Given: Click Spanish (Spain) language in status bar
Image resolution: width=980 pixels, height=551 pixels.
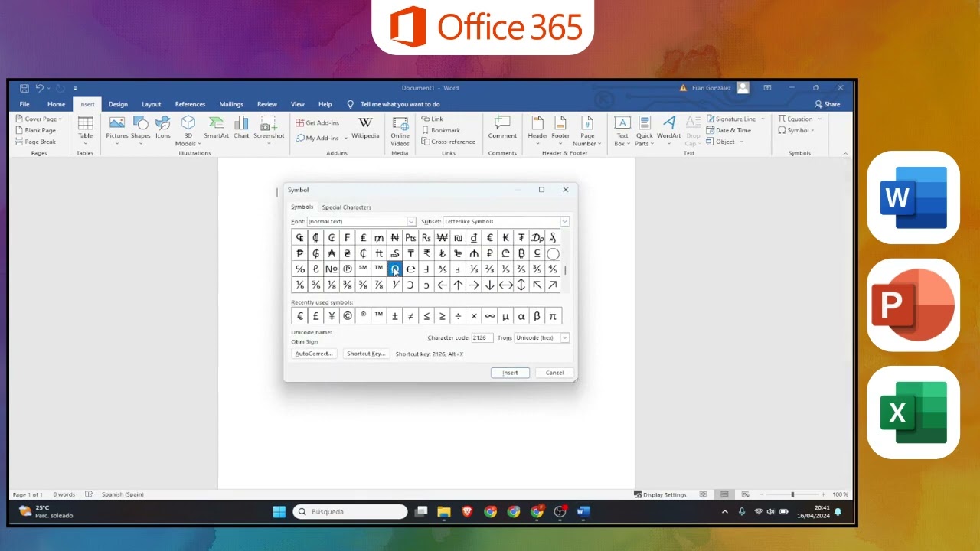Looking at the screenshot, I should pyautogui.click(x=122, y=494).
